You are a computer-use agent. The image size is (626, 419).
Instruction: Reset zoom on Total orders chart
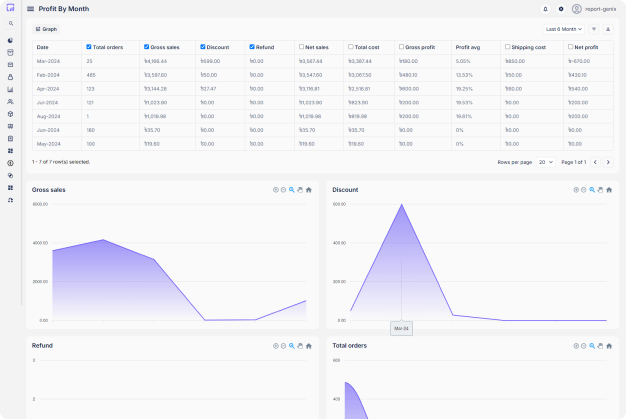[609, 346]
